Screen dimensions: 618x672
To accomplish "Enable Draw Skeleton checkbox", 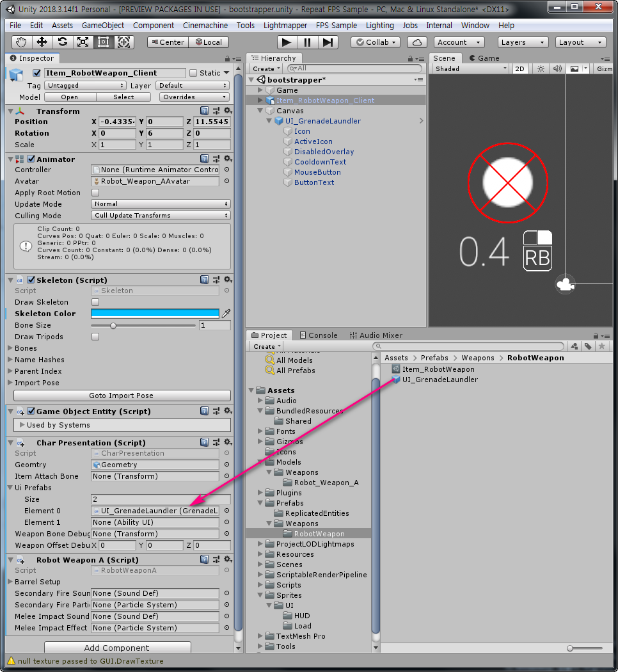I will (x=95, y=302).
